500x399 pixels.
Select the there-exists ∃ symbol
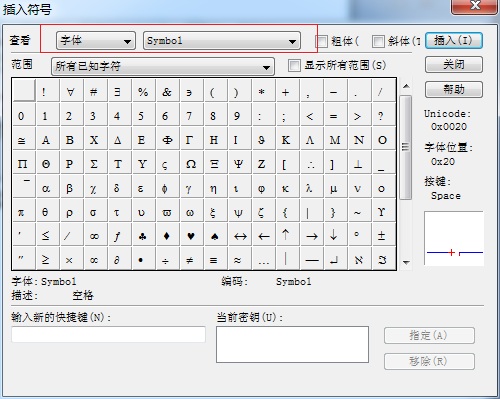pyautogui.click(x=117, y=92)
